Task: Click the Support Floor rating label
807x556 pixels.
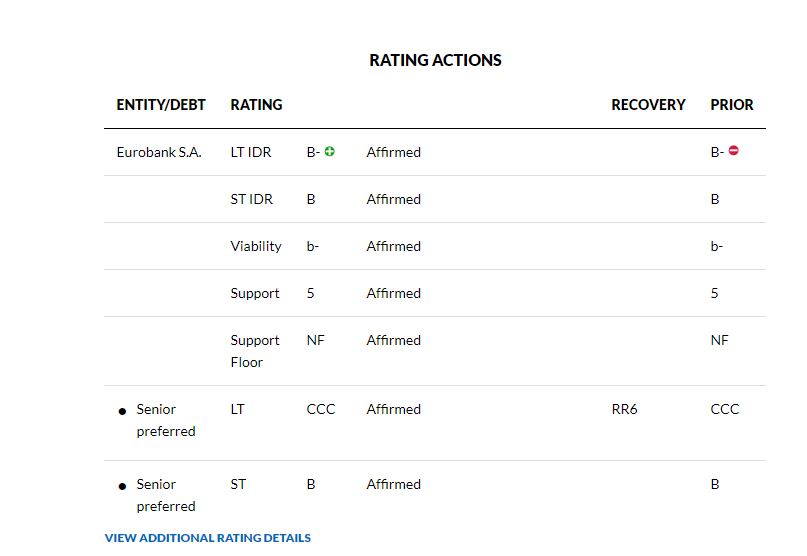Action: pyautogui.click(x=255, y=351)
